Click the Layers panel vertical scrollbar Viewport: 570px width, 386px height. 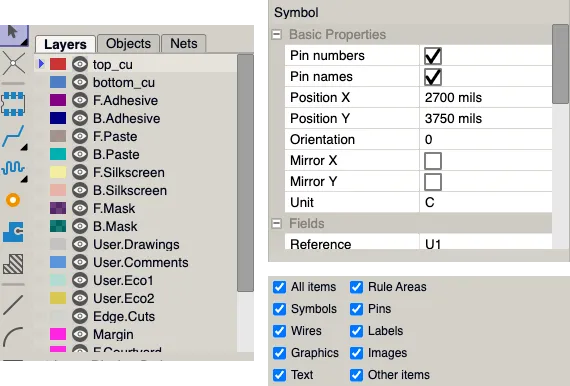pyautogui.click(x=245, y=173)
